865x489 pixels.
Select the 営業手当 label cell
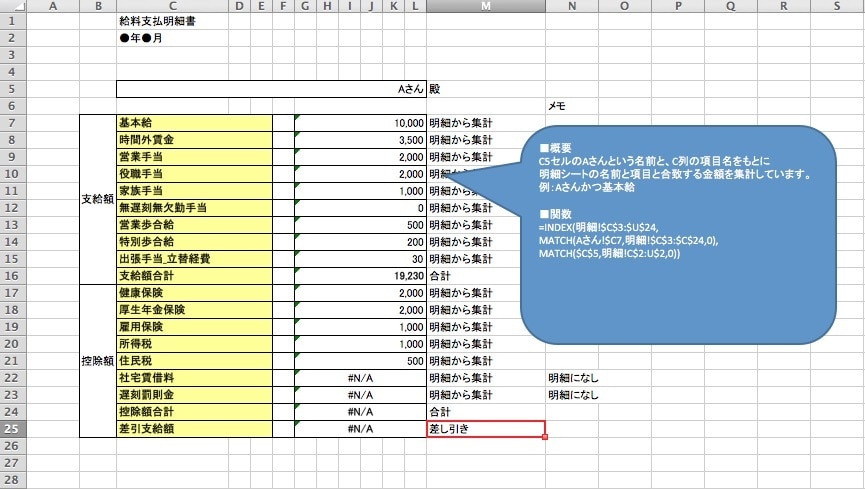click(x=194, y=157)
